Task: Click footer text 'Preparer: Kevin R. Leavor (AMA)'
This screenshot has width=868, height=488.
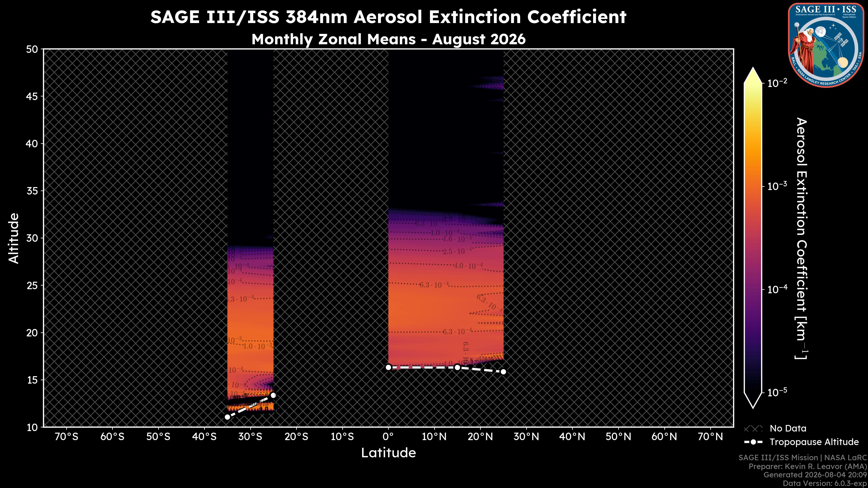Action: coord(808,467)
